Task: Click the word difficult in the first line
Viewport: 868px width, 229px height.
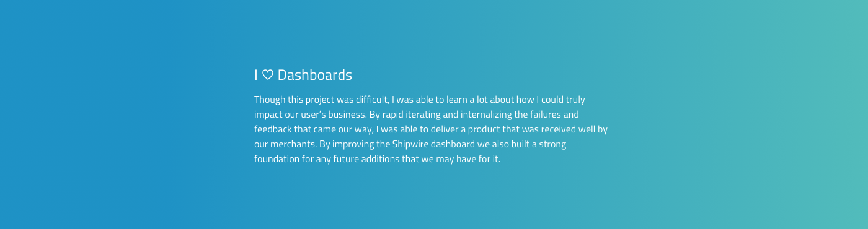Action: [371, 100]
